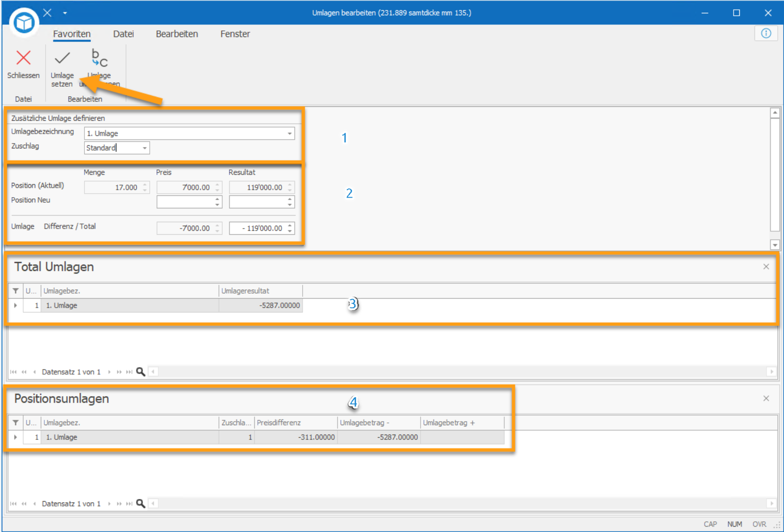Click the Schliessen red X icon
This screenshot has width=784, height=532.
23,58
